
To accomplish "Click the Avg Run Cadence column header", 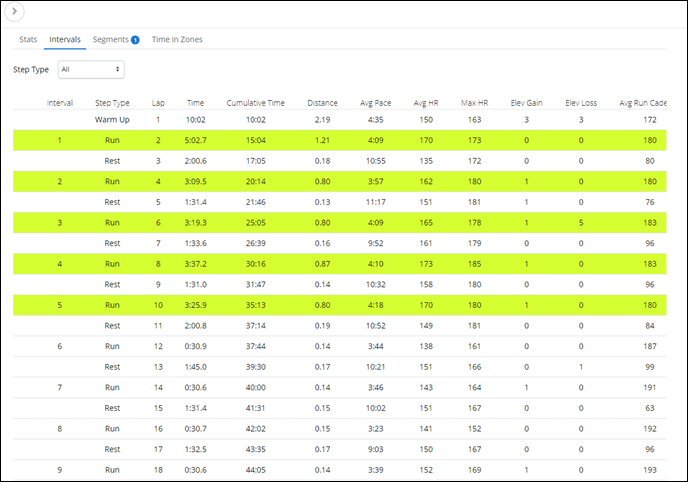I will pos(642,103).
